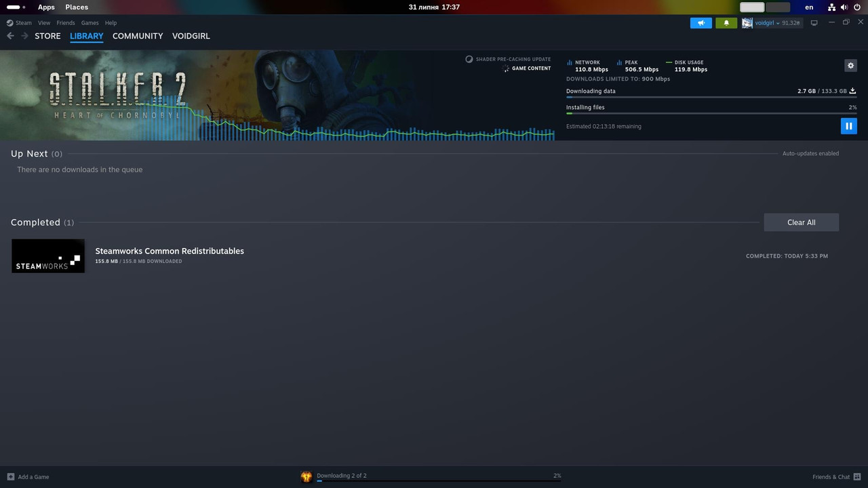
Task: Open the Steam menu
Action: click(24, 23)
